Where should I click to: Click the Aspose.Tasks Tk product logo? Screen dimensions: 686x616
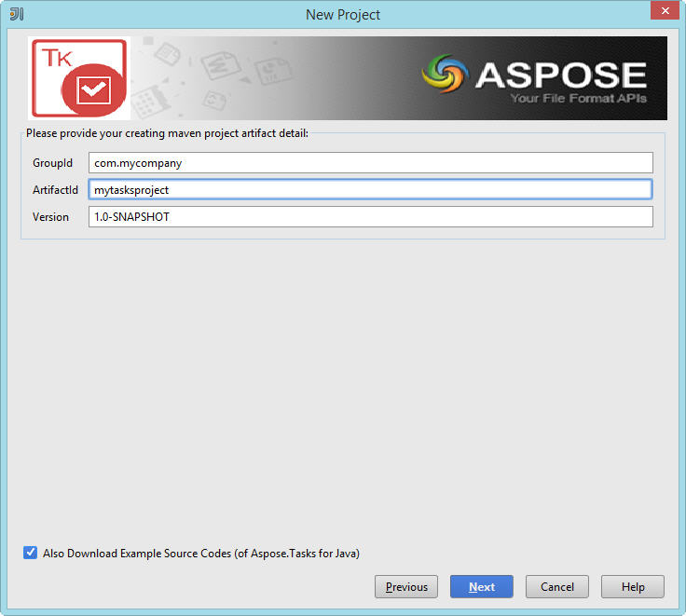tap(77, 78)
